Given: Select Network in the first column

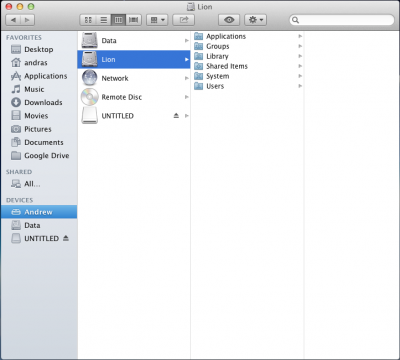Looking at the screenshot, I should [x=134, y=78].
